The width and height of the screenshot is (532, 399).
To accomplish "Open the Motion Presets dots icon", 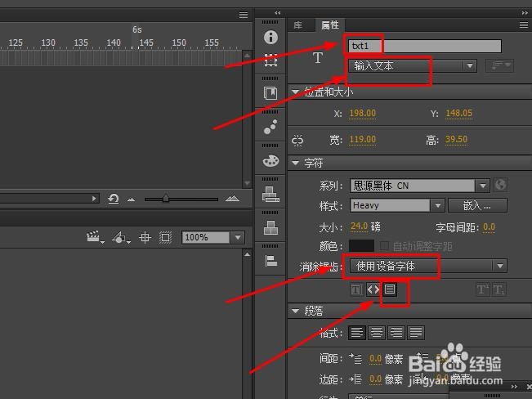I will [x=270, y=127].
